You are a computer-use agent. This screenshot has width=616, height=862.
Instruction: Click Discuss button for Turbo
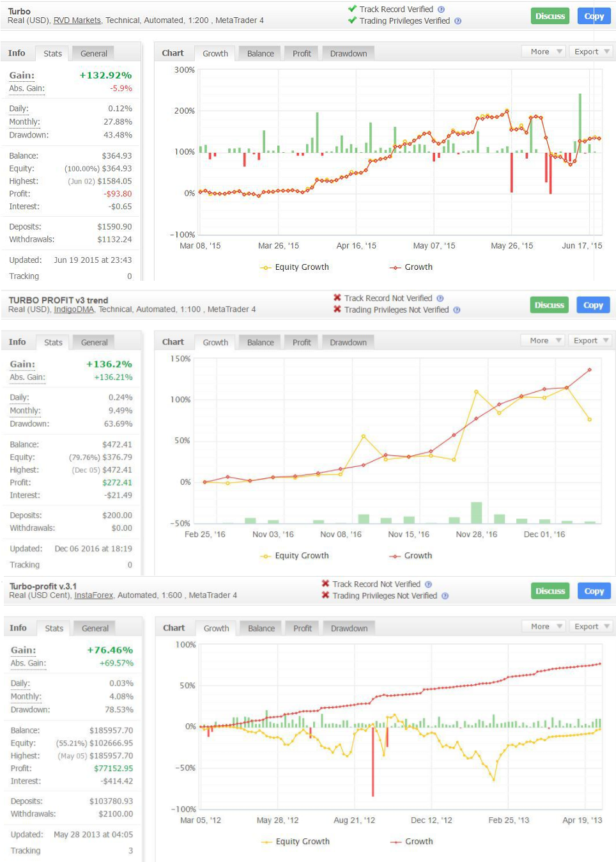[x=550, y=16]
